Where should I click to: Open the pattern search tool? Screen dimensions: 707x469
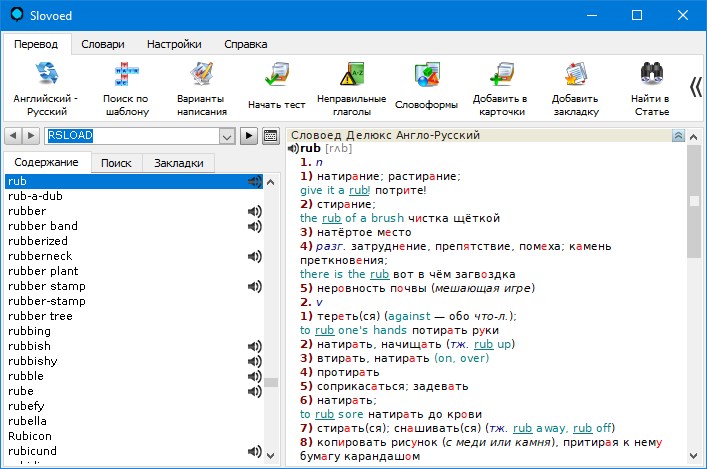123,76
